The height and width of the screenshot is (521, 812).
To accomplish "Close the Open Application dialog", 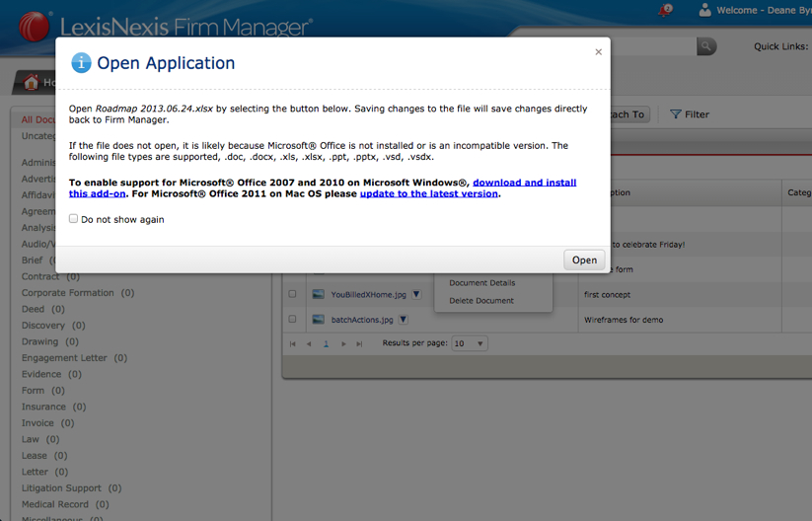I will coord(599,51).
